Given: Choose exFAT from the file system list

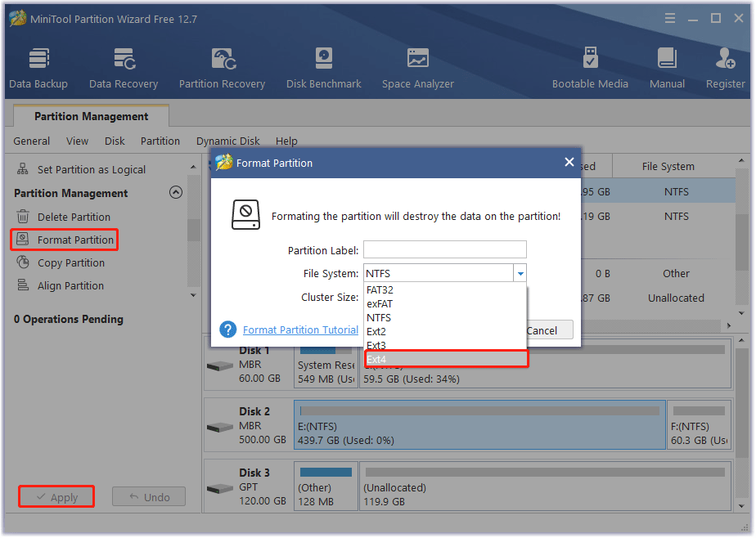Looking at the screenshot, I should [445, 304].
